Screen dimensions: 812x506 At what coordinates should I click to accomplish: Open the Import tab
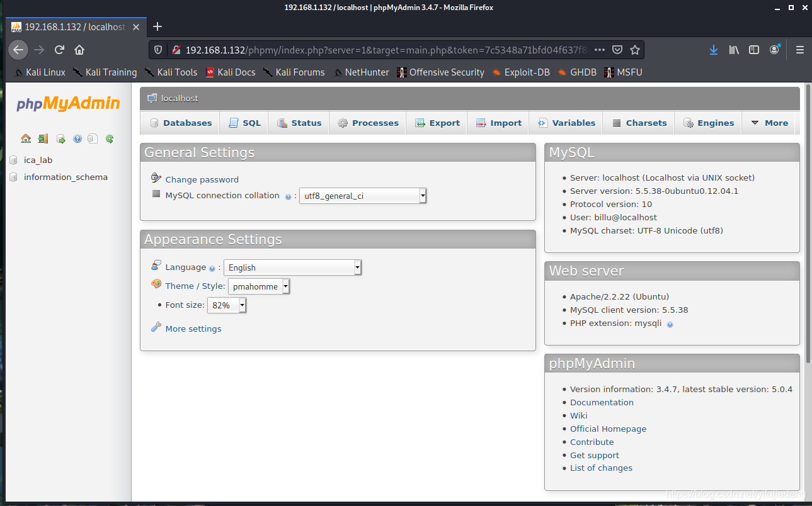pyautogui.click(x=499, y=123)
